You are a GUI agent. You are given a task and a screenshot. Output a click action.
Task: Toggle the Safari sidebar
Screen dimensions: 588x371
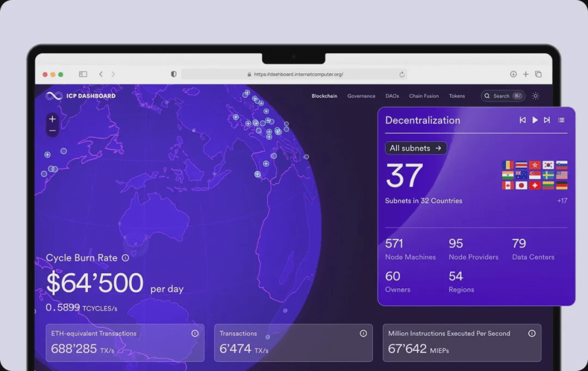83,74
